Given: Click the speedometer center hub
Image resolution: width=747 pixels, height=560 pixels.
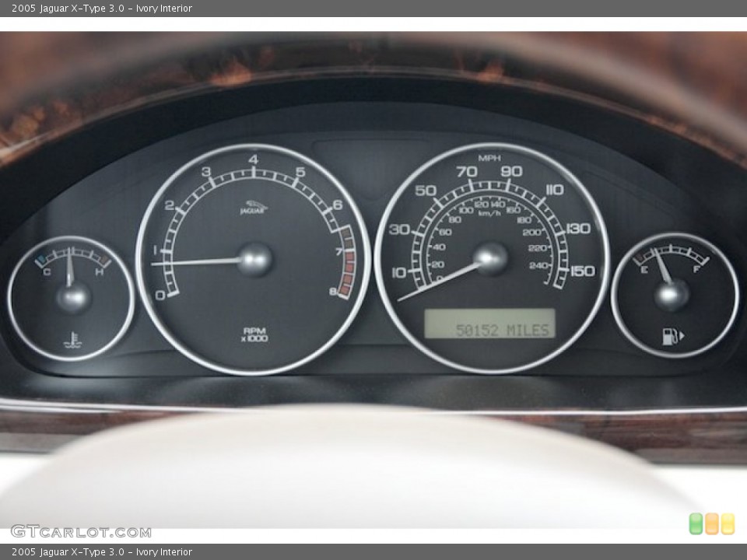Looking at the screenshot, I should coord(491,258).
